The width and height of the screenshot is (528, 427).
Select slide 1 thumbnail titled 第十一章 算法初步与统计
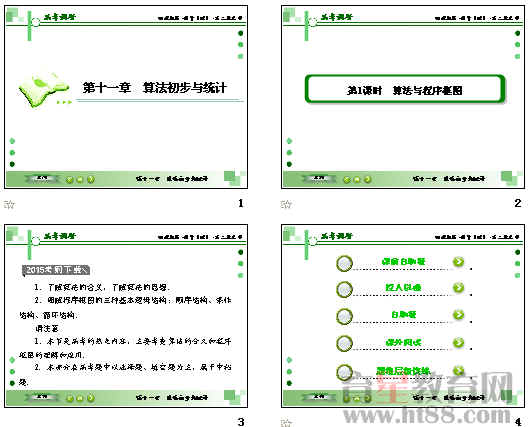[126, 97]
